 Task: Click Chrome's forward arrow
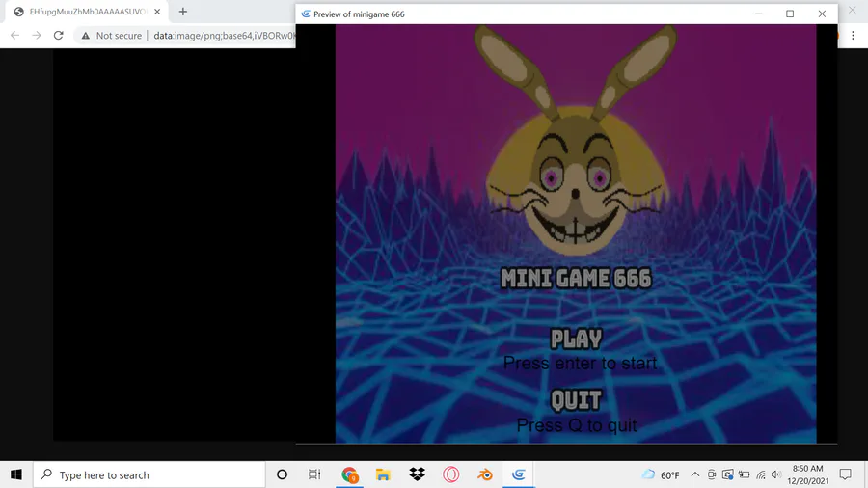click(37, 36)
